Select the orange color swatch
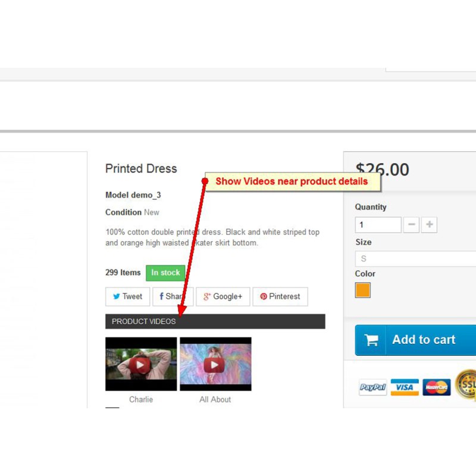This screenshot has height=476, width=476. click(x=363, y=290)
